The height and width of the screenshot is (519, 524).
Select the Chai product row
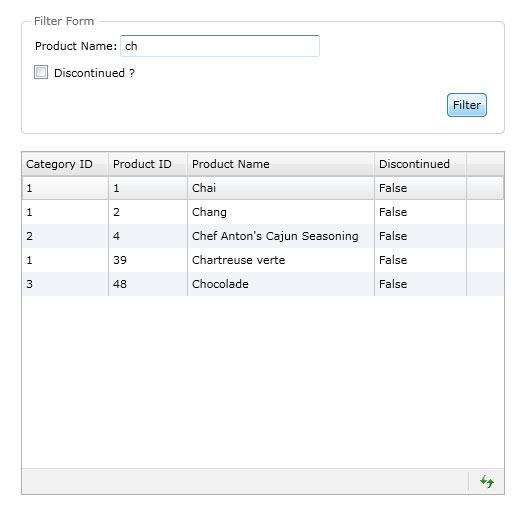263,188
